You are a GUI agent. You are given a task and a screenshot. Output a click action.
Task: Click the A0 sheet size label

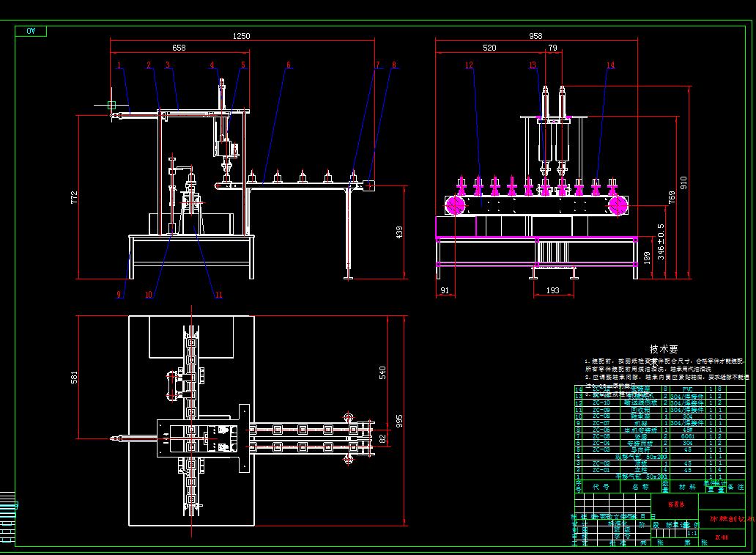click(30, 32)
